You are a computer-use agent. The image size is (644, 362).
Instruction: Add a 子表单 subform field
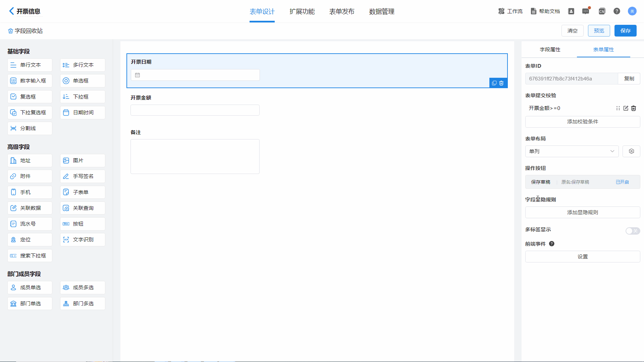pos(83,192)
